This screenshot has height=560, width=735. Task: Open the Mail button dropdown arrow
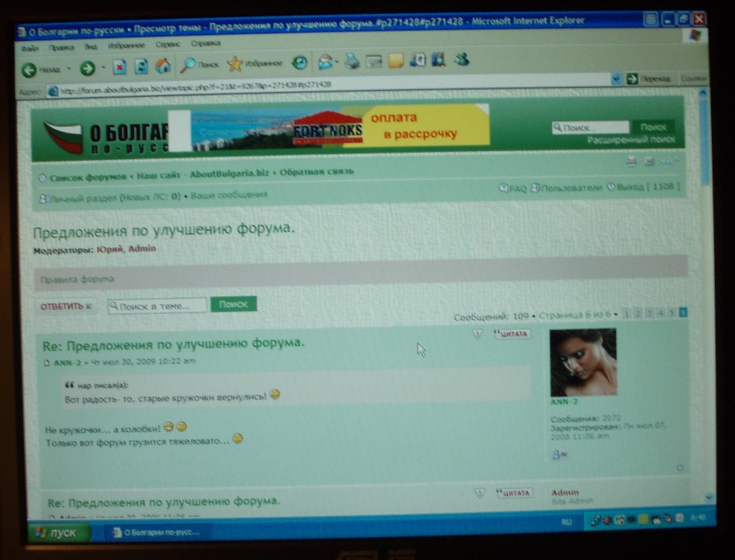pyautogui.click(x=337, y=62)
